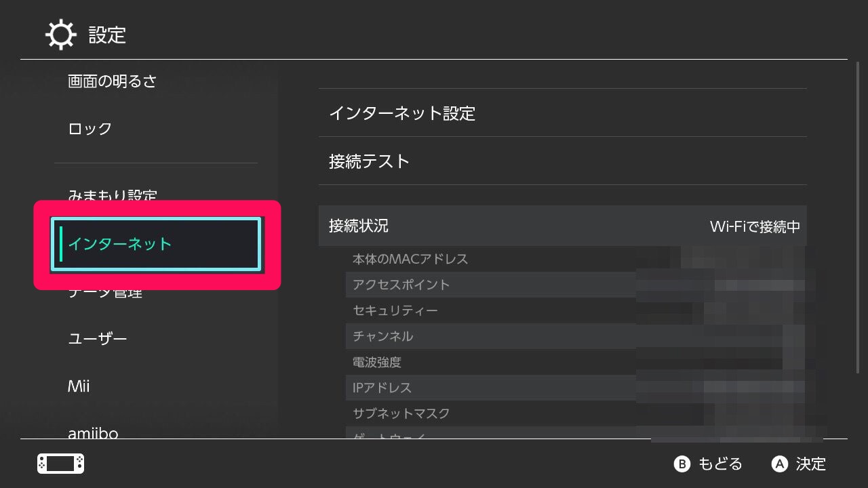Open みまもり設定 (Parental Controls)
This screenshot has width=868, height=488.
pyautogui.click(x=114, y=197)
